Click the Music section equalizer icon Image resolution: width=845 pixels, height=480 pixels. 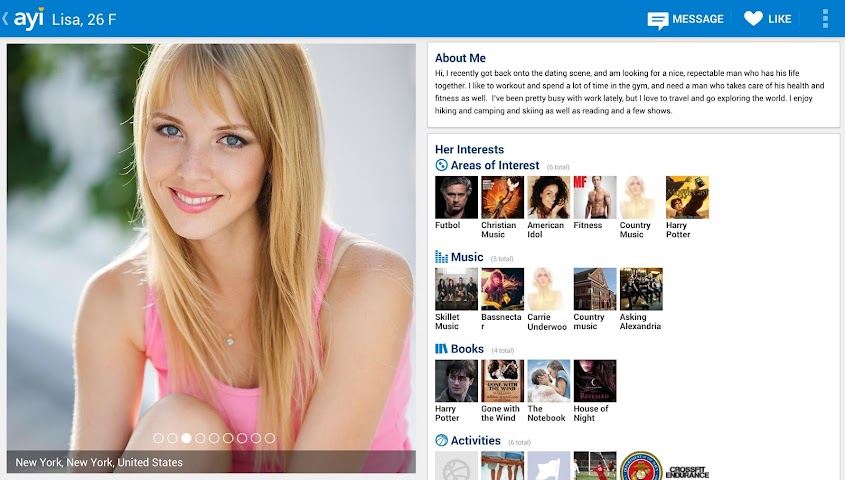441,257
